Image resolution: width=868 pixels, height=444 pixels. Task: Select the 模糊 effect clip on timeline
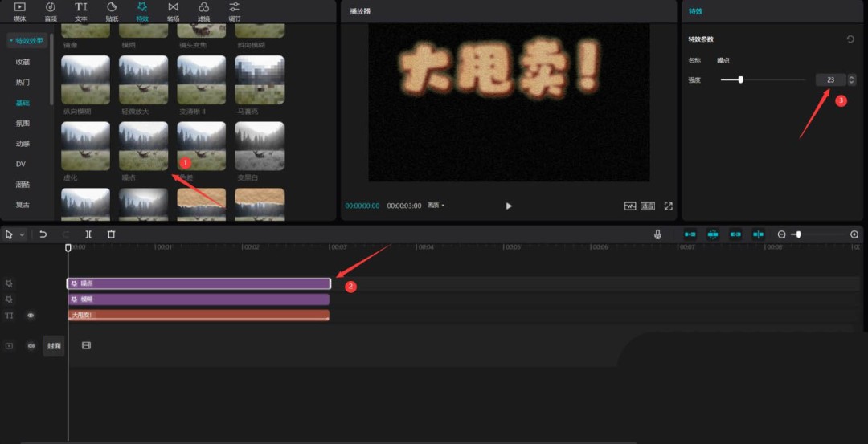tap(199, 299)
